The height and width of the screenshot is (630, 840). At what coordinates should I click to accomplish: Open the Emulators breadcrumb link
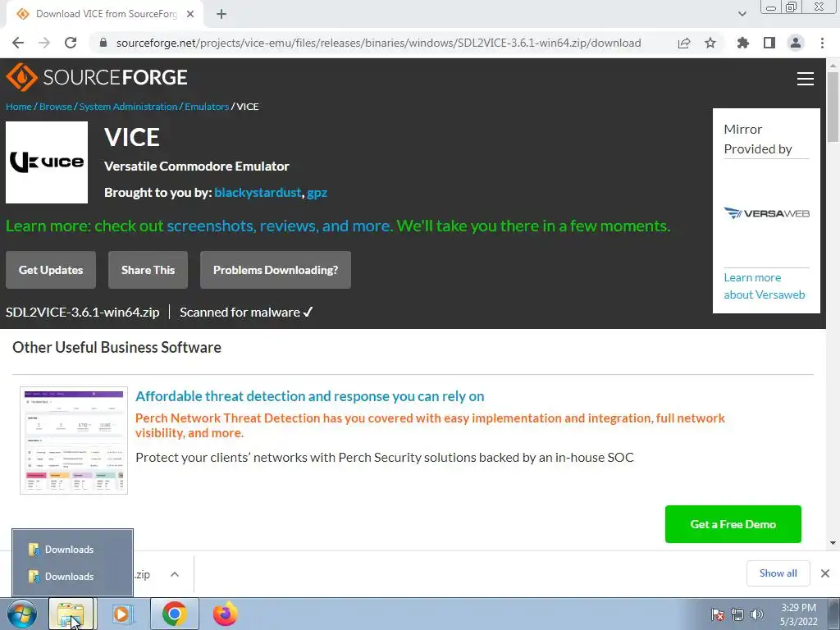pos(207,107)
